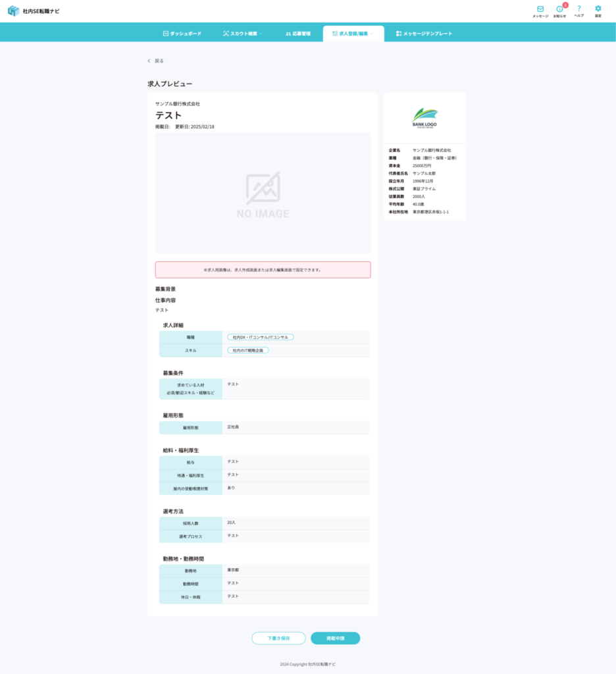616x674 pixels.
Task: Click the BANK LOGO company image
Action: [424, 118]
